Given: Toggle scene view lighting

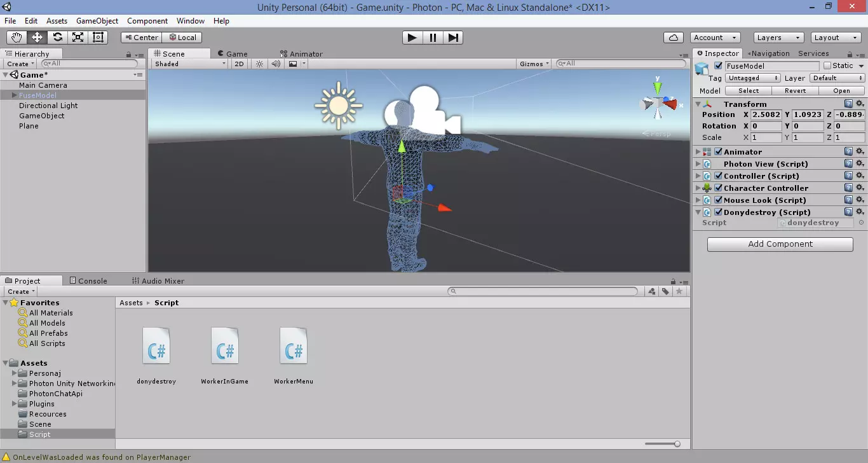Looking at the screenshot, I should pos(259,64).
